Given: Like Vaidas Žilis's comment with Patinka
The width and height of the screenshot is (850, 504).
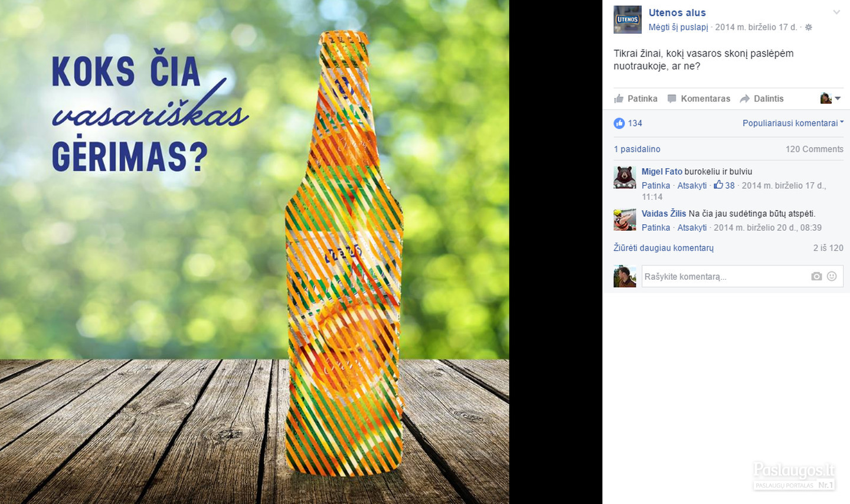Looking at the screenshot, I should click(x=656, y=227).
